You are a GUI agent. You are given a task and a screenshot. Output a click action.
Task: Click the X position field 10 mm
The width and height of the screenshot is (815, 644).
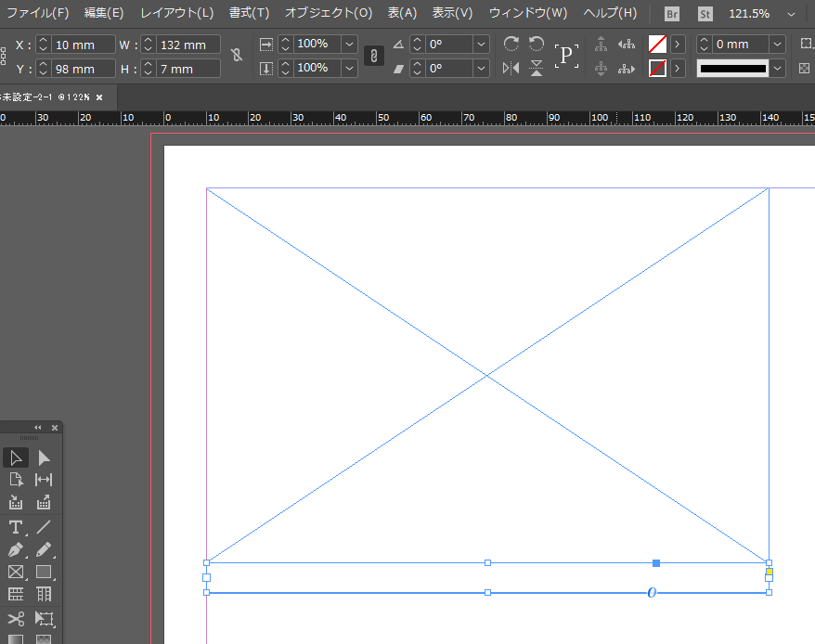pos(83,45)
